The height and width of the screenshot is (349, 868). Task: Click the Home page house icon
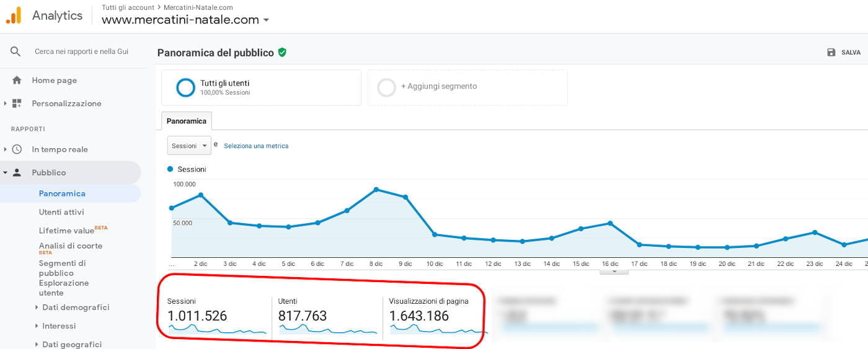click(17, 80)
